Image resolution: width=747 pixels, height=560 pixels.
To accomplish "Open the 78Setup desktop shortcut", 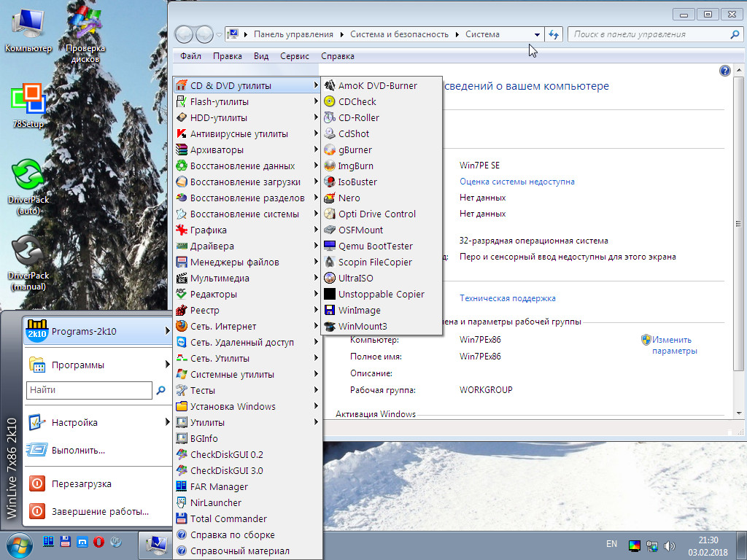I will (x=28, y=106).
